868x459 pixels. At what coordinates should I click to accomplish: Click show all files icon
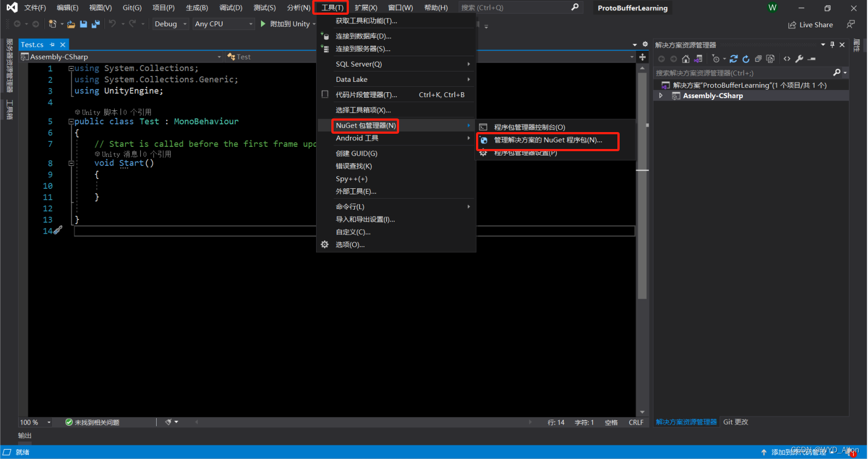pyautogui.click(x=770, y=59)
